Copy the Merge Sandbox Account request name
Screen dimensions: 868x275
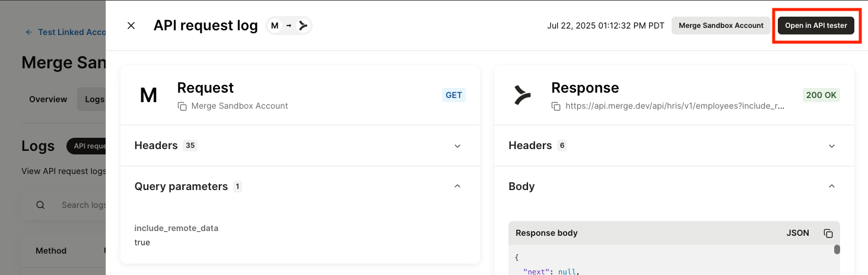[x=182, y=106]
